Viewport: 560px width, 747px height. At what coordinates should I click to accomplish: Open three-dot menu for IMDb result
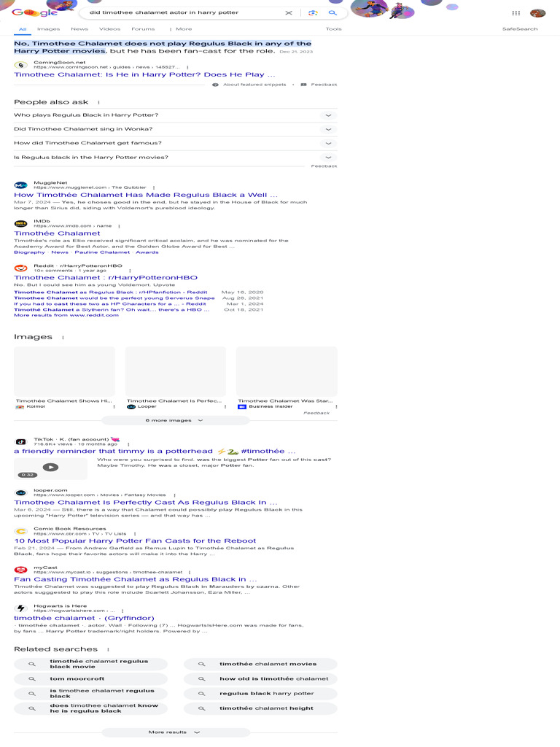point(119,226)
